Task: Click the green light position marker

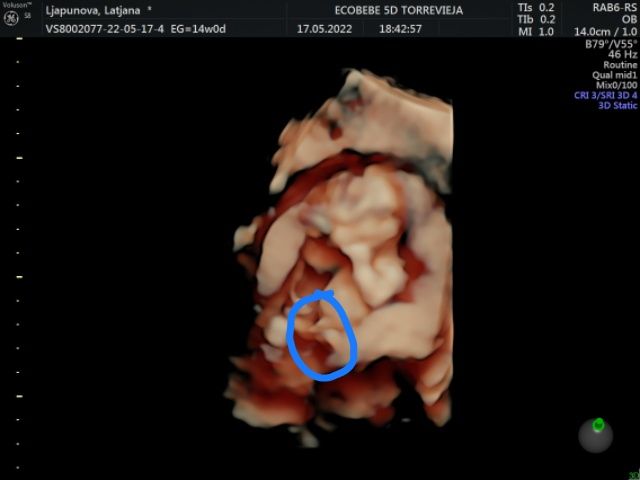Action: (x=598, y=425)
